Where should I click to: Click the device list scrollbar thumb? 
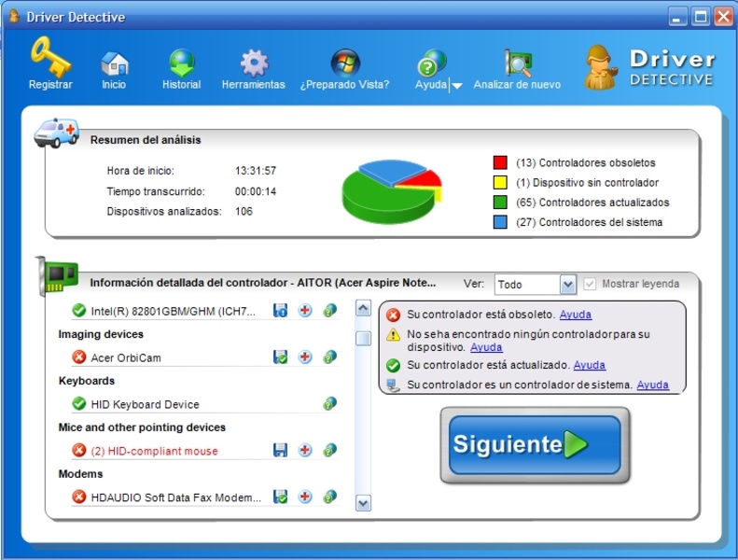point(363,338)
